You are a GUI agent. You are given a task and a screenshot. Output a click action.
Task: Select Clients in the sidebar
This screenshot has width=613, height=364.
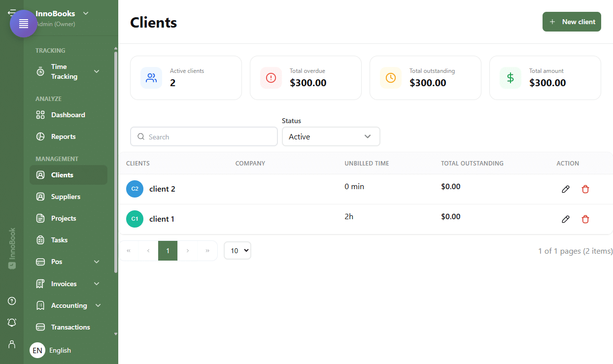68,175
